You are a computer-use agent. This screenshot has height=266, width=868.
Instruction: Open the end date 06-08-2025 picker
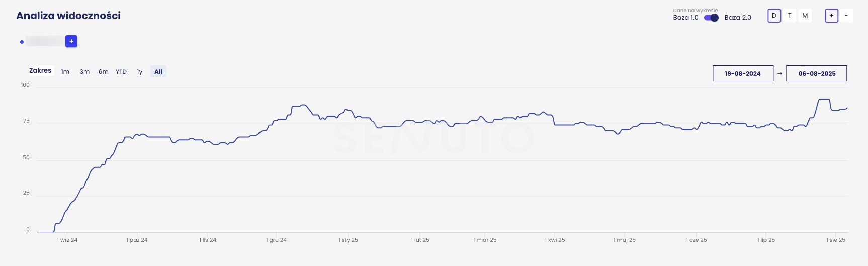(816, 73)
